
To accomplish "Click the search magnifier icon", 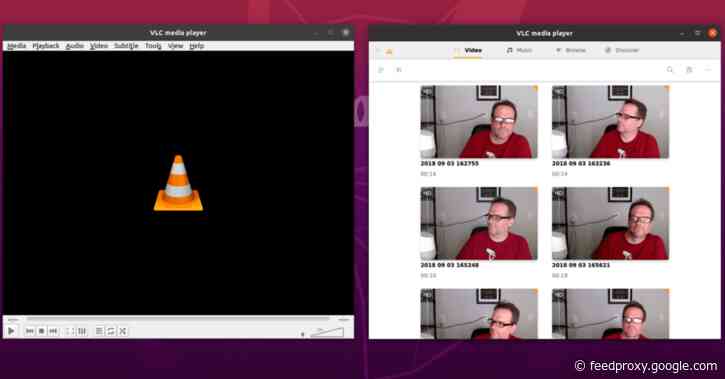I will click(x=670, y=70).
